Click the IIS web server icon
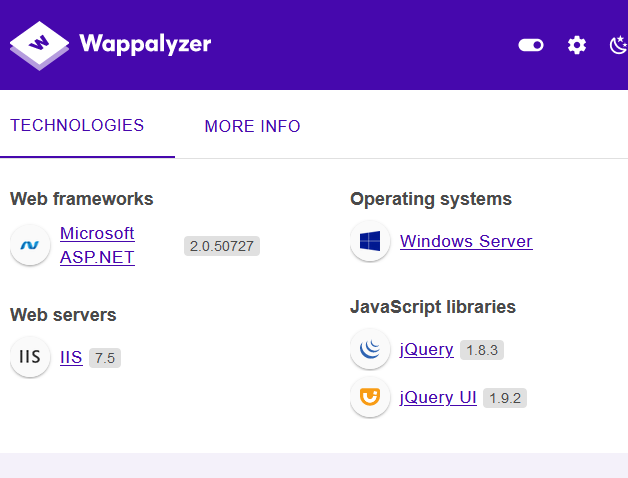The image size is (628, 478). pyautogui.click(x=30, y=357)
